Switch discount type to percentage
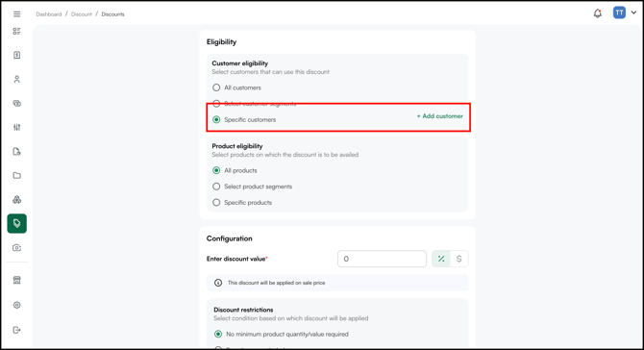 (x=441, y=259)
